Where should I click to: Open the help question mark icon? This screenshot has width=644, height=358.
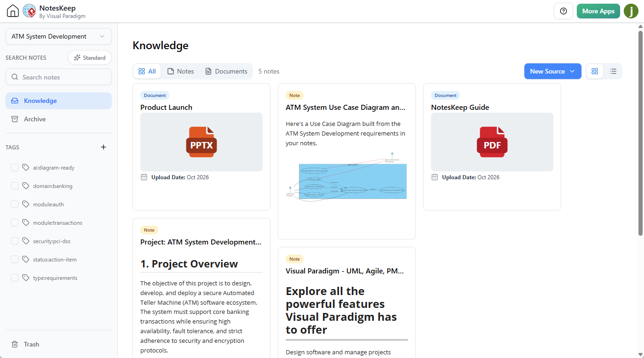(x=563, y=11)
